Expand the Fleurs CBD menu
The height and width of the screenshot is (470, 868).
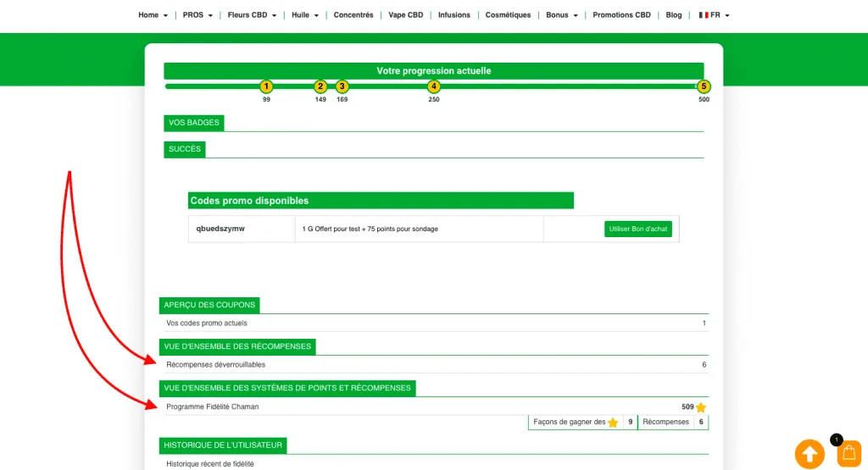click(252, 15)
